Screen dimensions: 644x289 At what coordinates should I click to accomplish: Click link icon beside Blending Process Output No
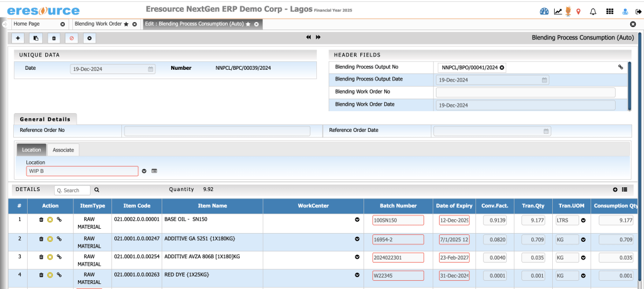click(621, 67)
